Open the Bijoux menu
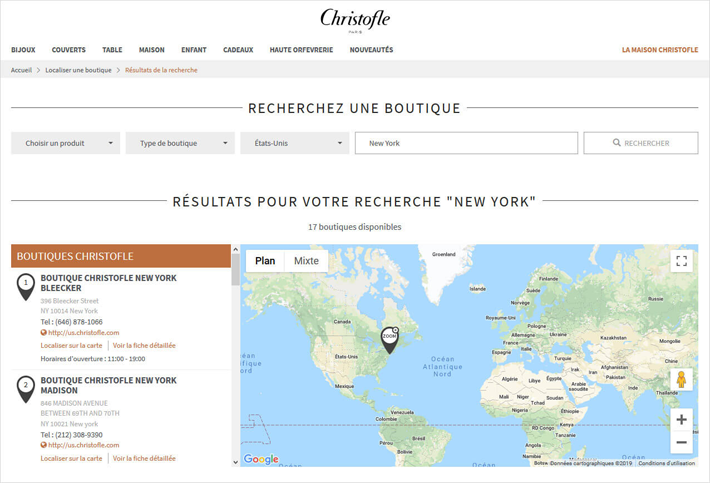Image resolution: width=710 pixels, height=483 pixels. point(23,50)
